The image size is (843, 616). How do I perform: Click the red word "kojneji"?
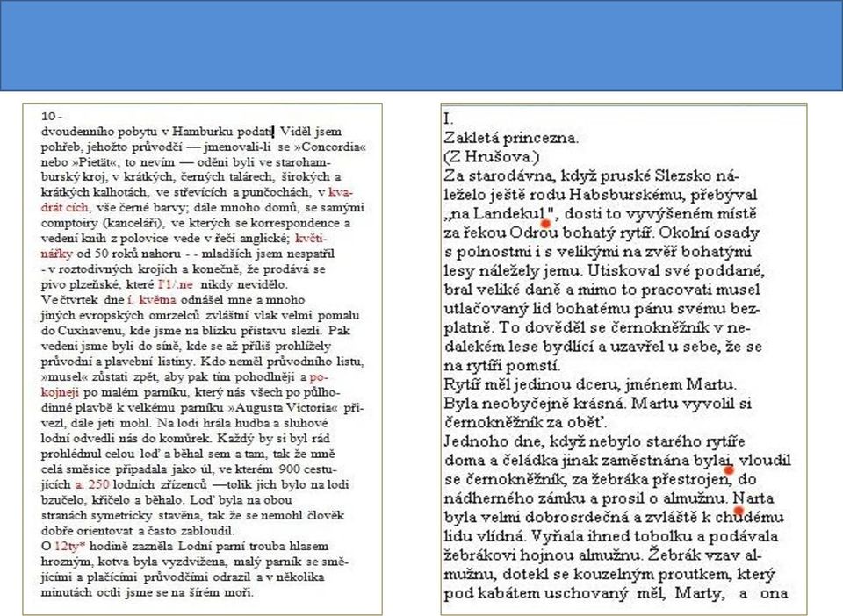pos(60,392)
